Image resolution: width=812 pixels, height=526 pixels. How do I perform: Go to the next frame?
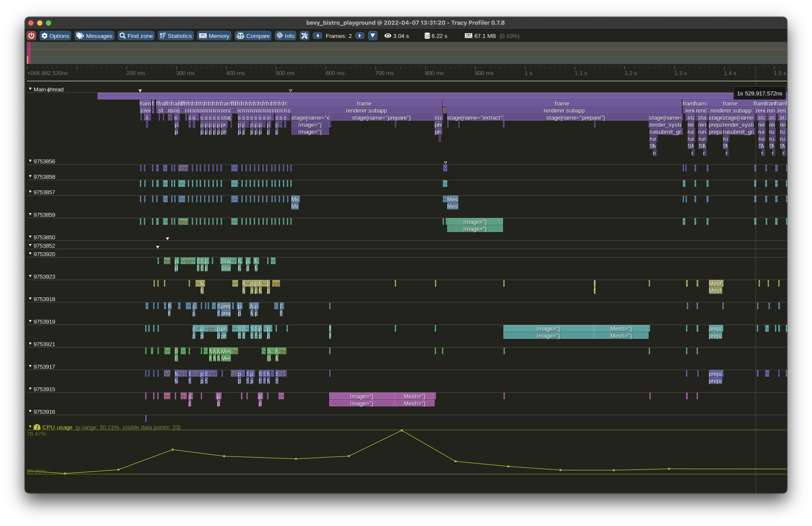pos(360,36)
